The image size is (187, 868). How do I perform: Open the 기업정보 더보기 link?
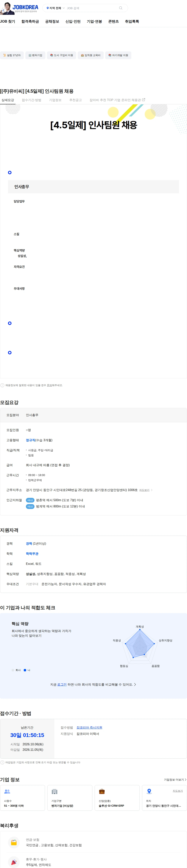click(175, 780)
